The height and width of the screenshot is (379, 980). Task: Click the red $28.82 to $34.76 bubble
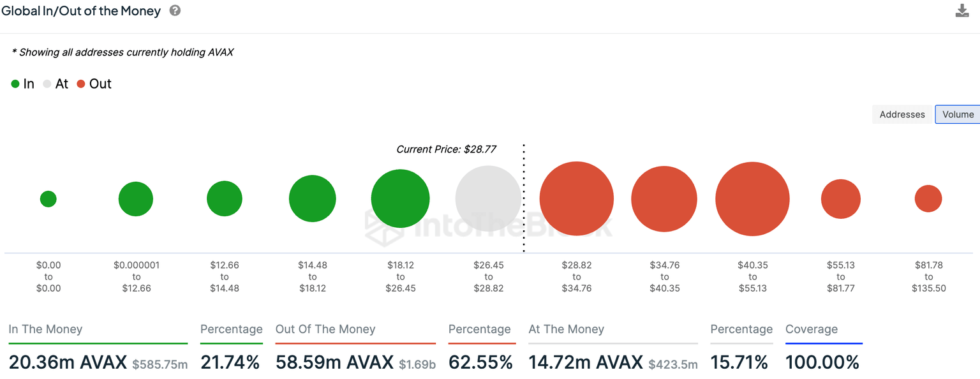pos(576,198)
